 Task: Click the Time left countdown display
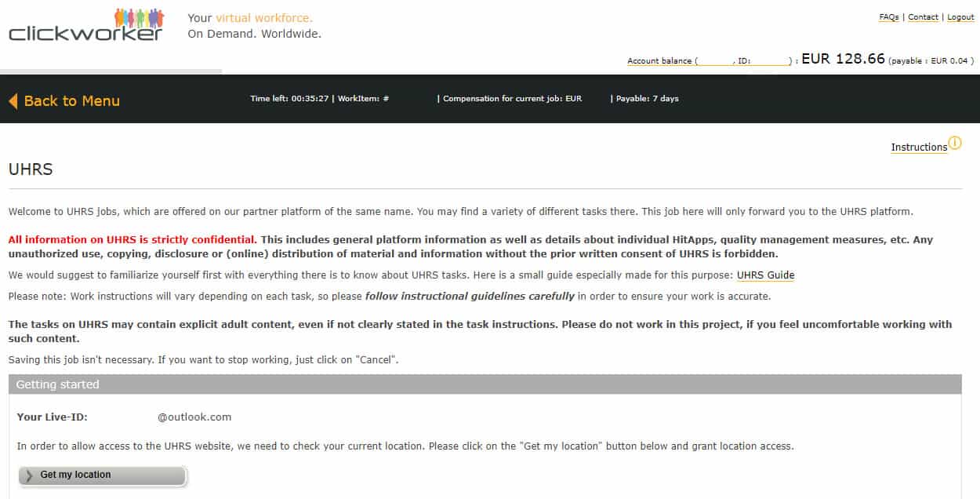(289, 99)
